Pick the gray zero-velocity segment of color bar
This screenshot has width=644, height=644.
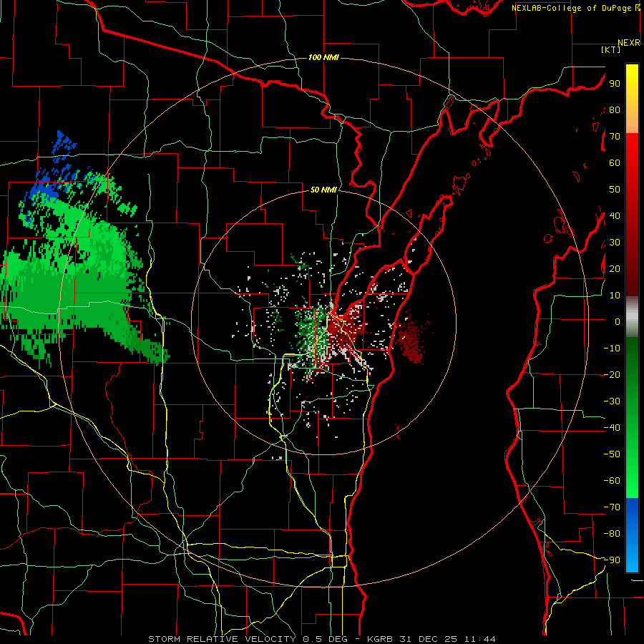[x=632, y=317]
